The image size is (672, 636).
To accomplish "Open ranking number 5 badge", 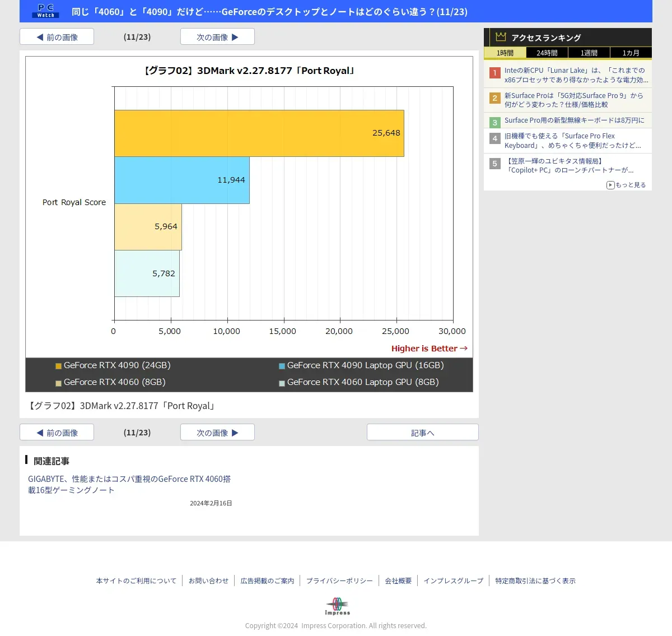I will 495,164.
